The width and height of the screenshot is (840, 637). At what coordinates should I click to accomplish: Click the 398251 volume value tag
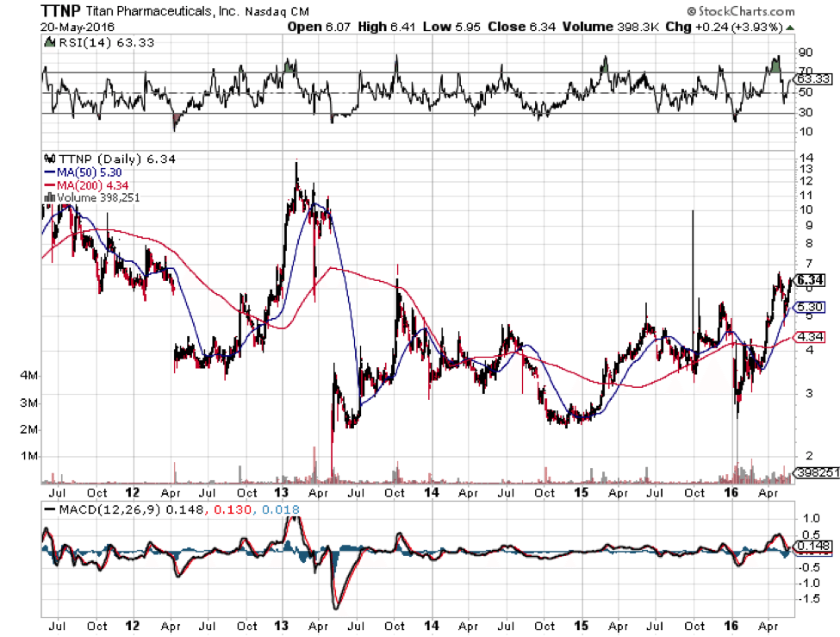(813, 472)
